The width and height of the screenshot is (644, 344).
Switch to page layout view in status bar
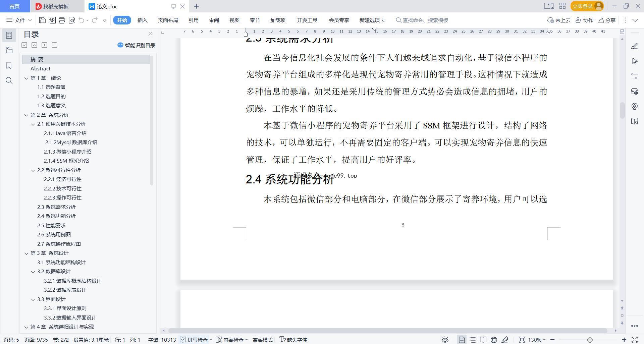(462, 340)
